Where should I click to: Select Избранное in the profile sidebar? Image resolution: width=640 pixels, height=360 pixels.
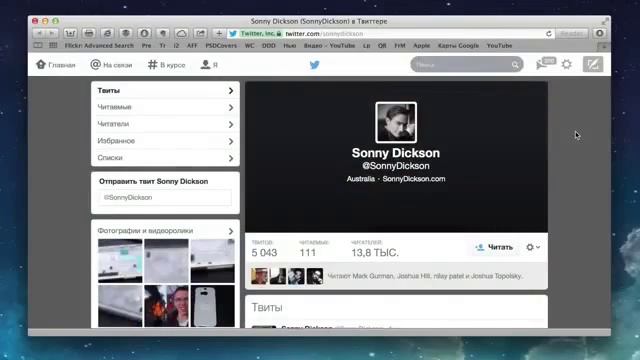click(165, 141)
